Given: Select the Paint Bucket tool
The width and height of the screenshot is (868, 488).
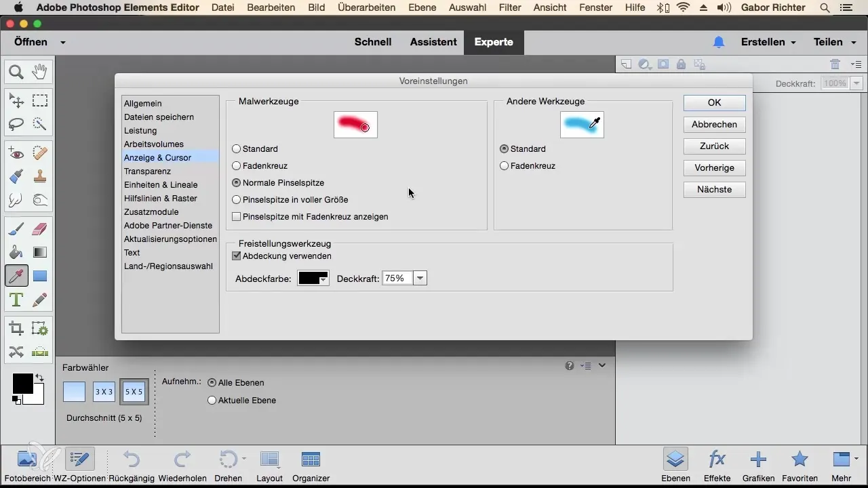Looking at the screenshot, I should pyautogui.click(x=16, y=253).
